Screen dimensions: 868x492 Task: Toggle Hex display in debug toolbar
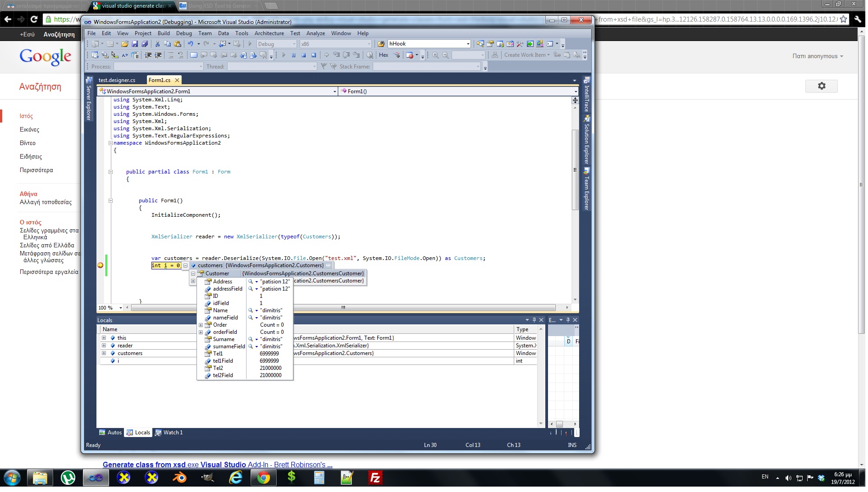click(x=384, y=55)
